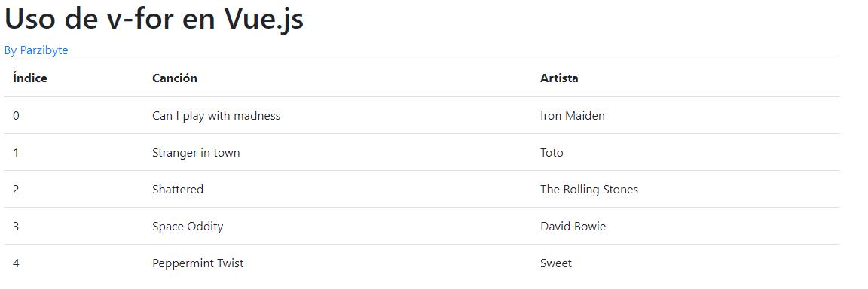The image size is (868, 289).
Task: Select The Rolling Stones cell
Action: (589, 190)
